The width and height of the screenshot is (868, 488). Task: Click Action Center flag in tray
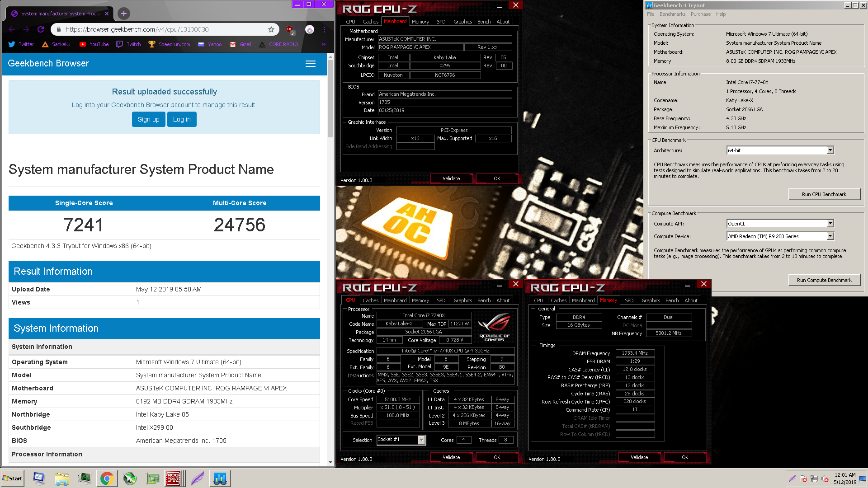pyautogui.click(x=803, y=479)
